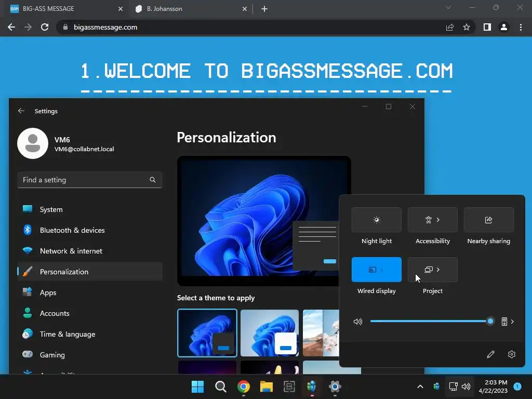
Task: Click the VM6 user profile avatar
Action: coord(33,143)
